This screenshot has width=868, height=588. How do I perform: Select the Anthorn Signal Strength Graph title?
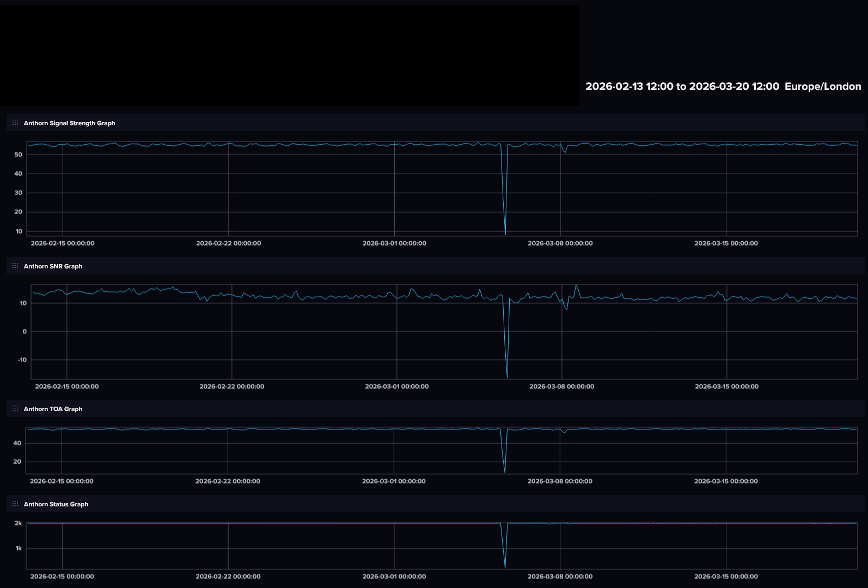pyautogui.click(x=69, y=123)
